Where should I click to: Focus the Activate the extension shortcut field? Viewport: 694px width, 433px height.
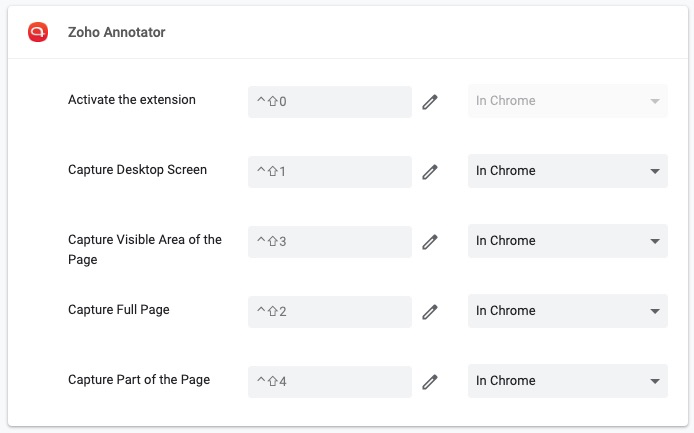(329, 101)
